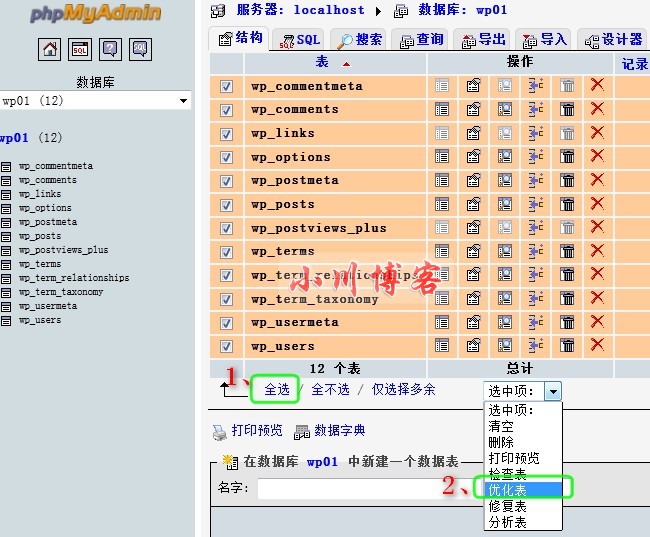Open the phpMyAdmin documentation help icon

110,49
